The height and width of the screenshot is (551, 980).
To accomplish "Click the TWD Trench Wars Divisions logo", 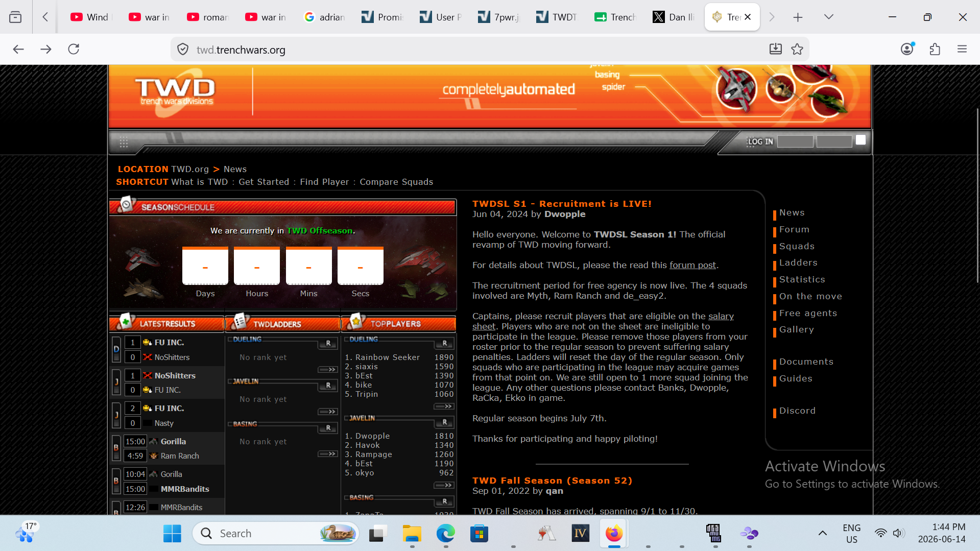I will tap(175, 92).
